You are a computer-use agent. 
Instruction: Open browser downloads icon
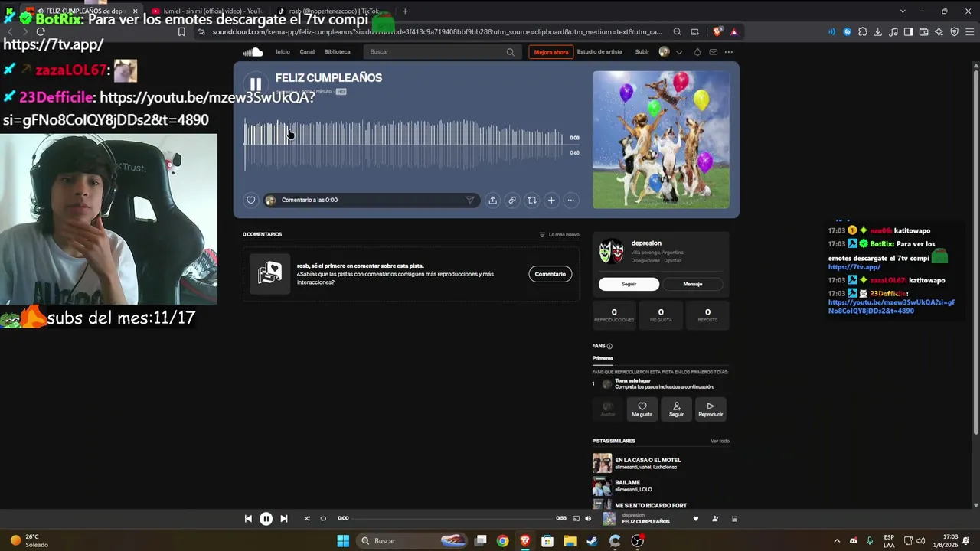(878, 32)
